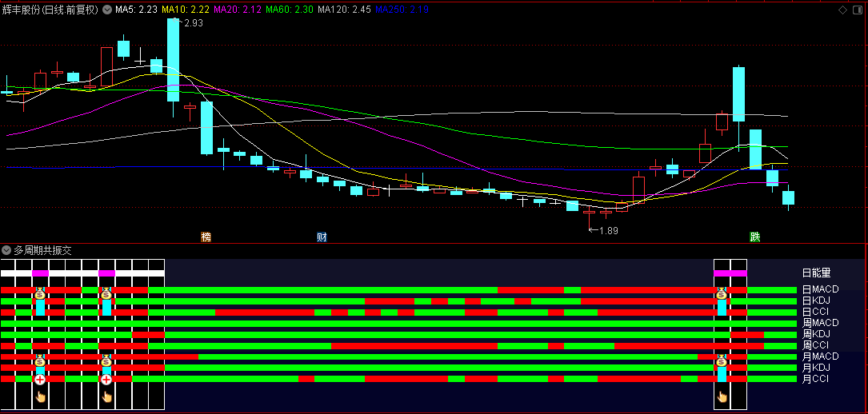Click the second red plus icon on 月CCI row

(106, 380)
